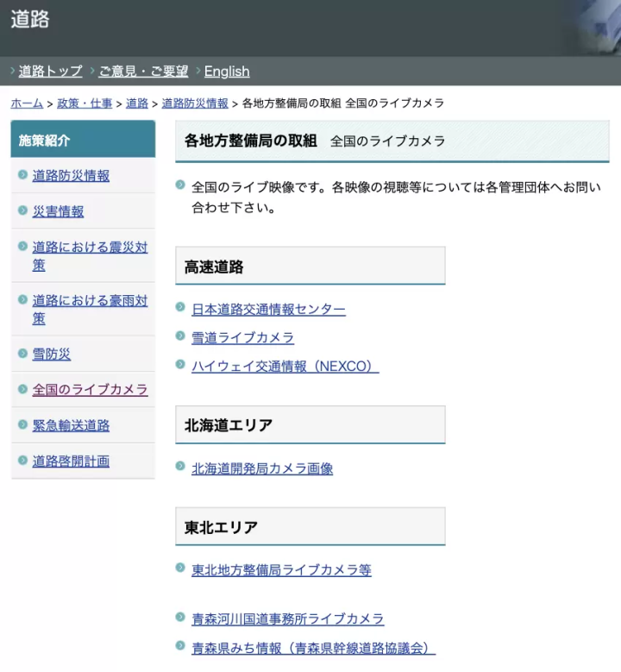
Task: Switch to the English page
Action: click(x=227, y=71)
